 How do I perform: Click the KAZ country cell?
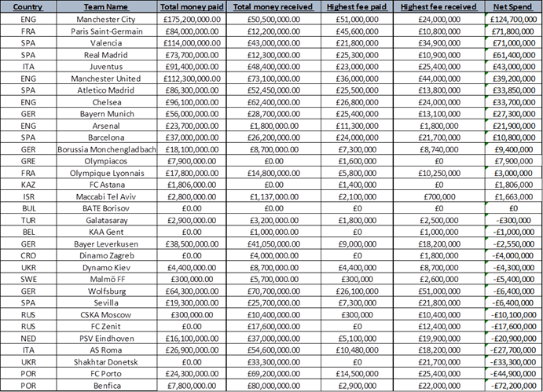click(x=28, y=185)
